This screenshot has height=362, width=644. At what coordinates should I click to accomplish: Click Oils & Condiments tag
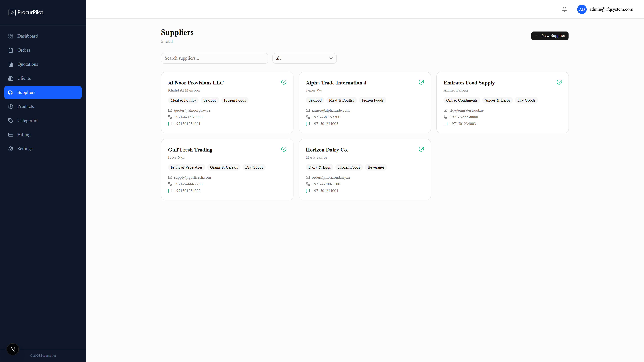tap(462, 100)
